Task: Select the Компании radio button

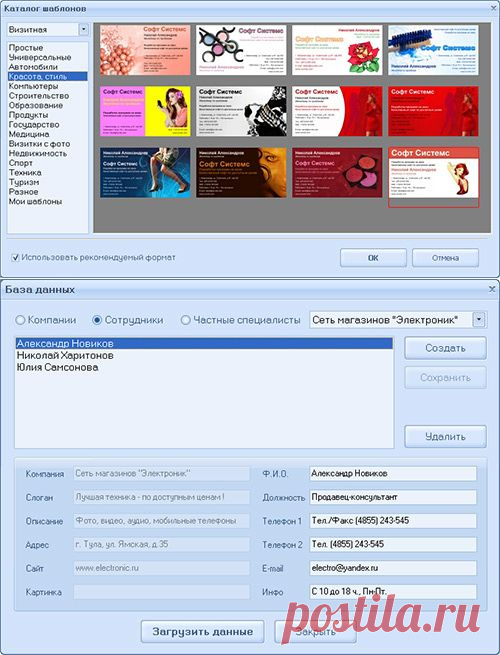Action: [x=20, y=320]
